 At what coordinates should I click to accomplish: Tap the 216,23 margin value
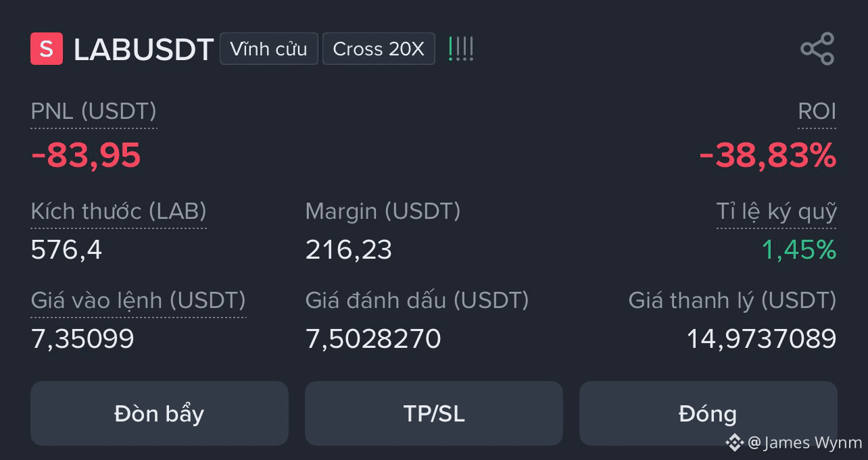tap(349, 250)
